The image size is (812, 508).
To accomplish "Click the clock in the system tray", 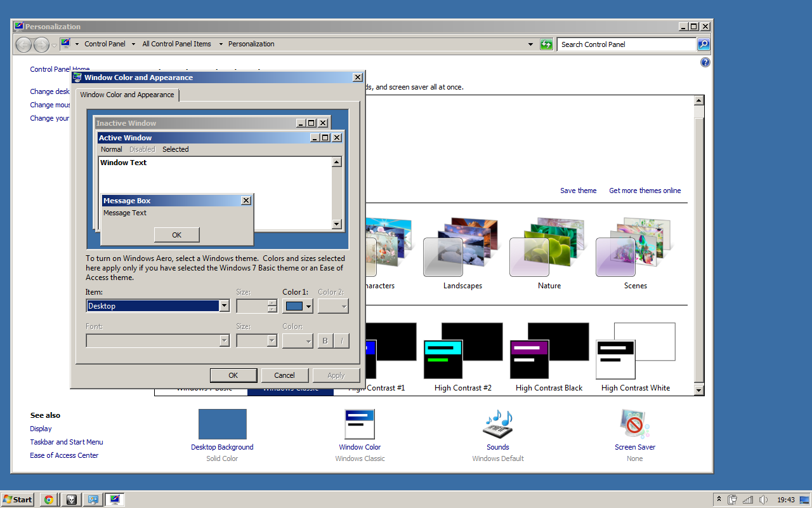I will click(786, 500).
